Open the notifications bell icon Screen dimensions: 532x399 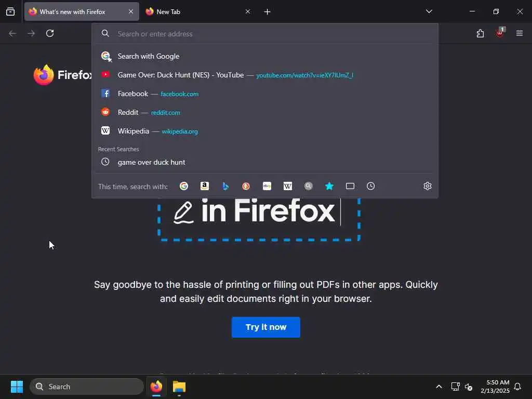tap(517, 387)
